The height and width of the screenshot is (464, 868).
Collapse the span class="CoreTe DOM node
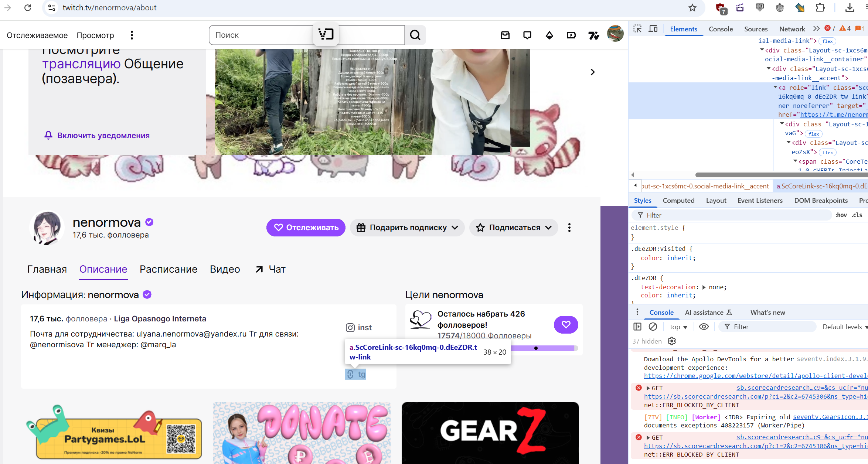click(795, 161)
